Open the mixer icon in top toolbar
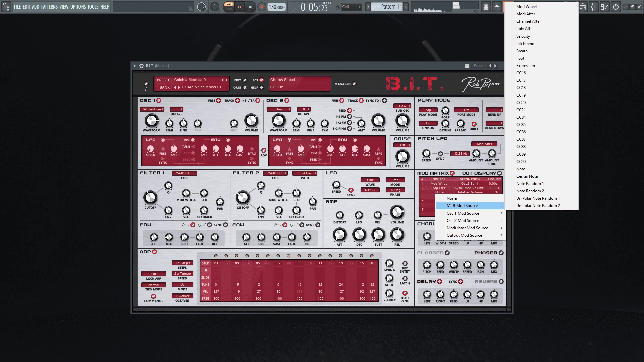This screenshot has width=644, height=362. pos(594,7)
